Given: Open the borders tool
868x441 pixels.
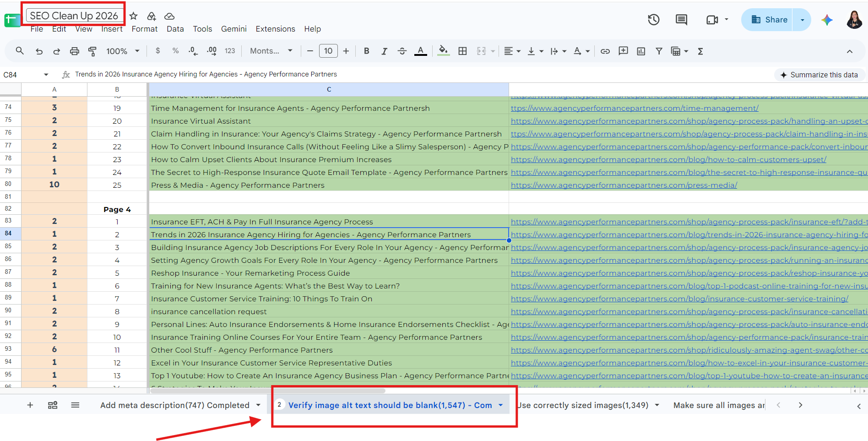Looking at the screenshot, I should [462, 51].
